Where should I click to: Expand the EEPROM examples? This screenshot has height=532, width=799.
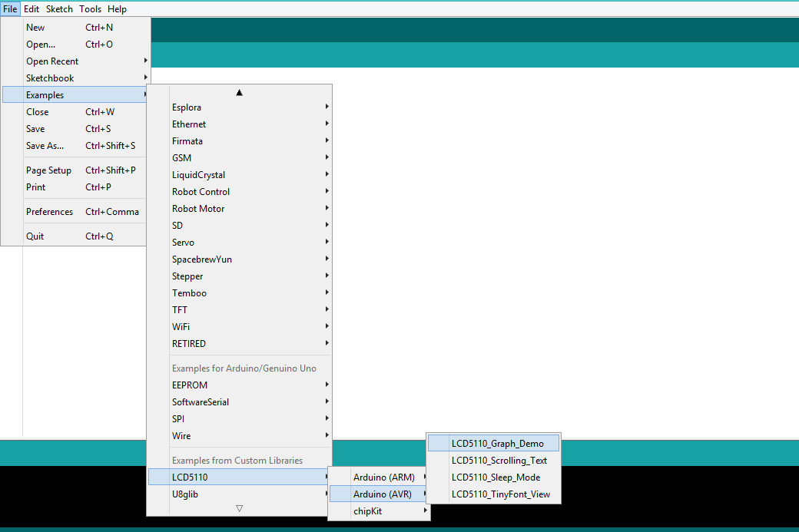tap(240, 385)
